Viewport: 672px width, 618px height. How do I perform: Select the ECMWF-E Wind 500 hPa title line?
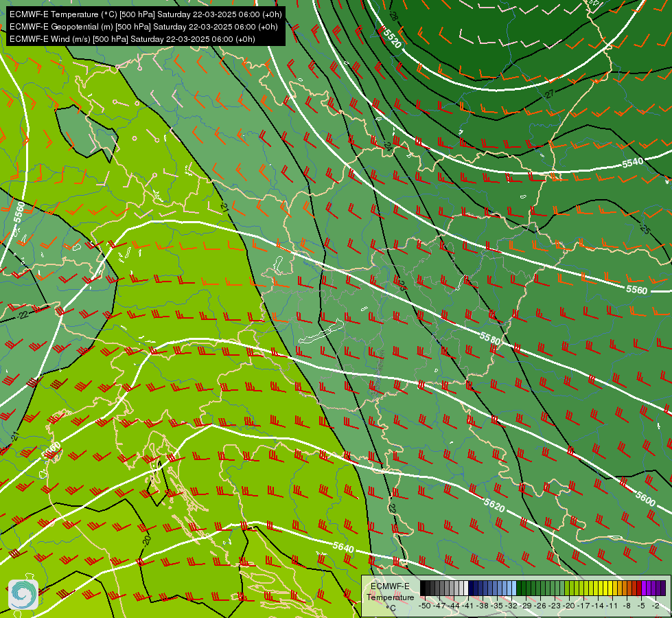tap(132, 39)
